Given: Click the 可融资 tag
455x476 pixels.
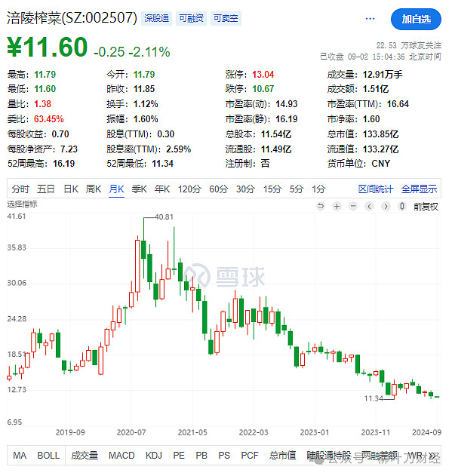Looking at the screenshot, I should tap(191, 19).
